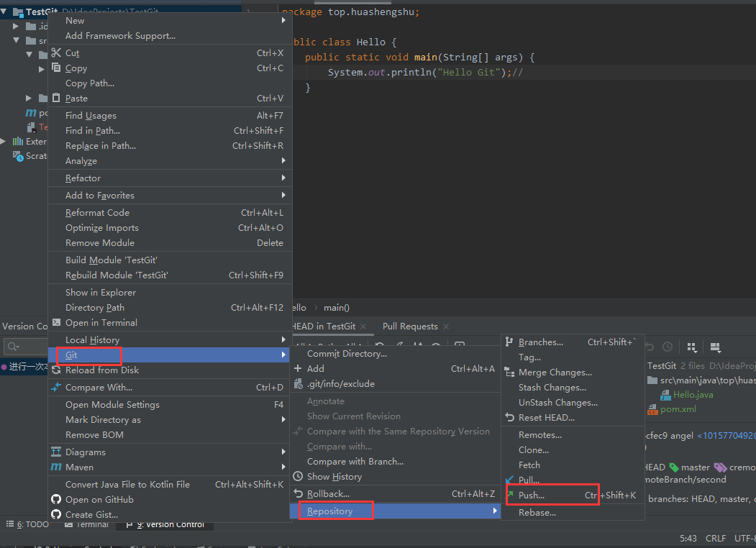Open the 6: TODO tool window
Viewport: 756px width, 548px height.
pyautogui.click(x=27, y=524)
